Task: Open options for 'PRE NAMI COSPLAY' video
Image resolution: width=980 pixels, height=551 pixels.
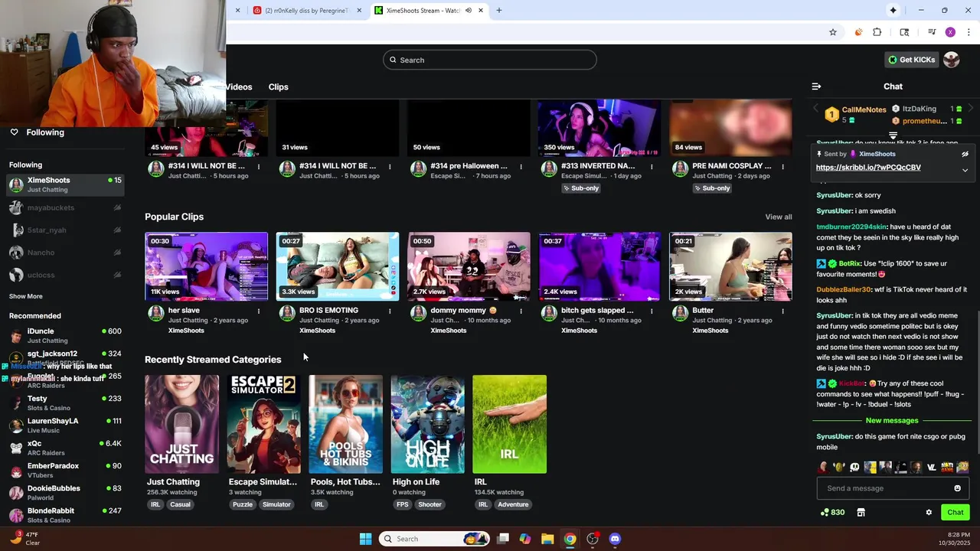Action: point(783,166)
